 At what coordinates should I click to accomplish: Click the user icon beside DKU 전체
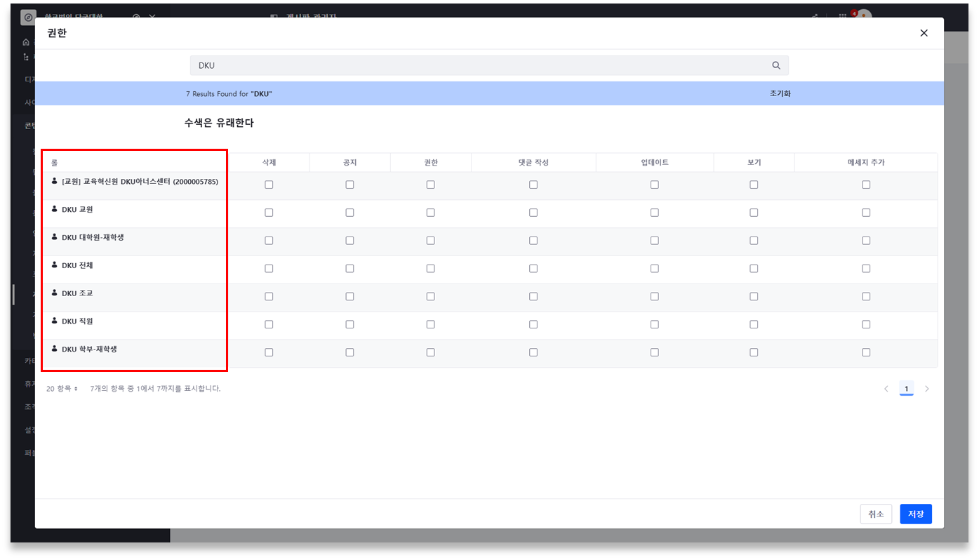[x=55, y=265]
